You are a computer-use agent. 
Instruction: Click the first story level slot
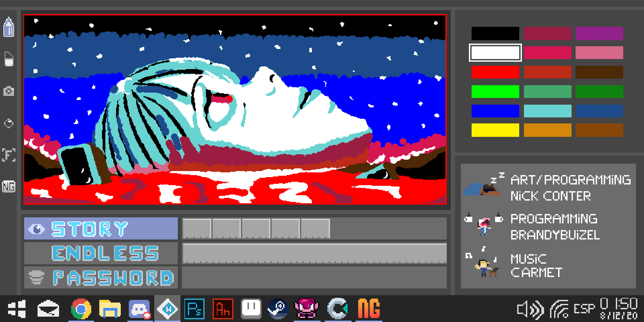click(x=197, y=228)
